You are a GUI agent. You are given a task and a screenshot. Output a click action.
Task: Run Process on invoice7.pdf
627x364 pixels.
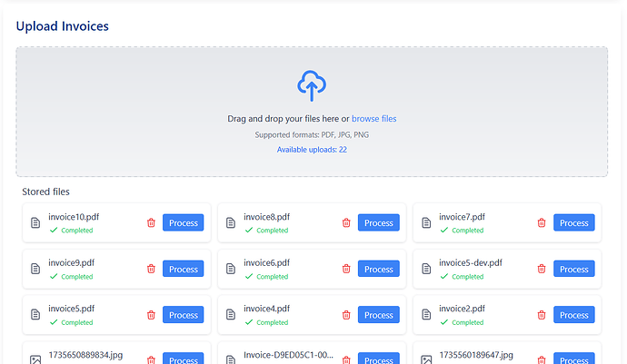point(573,222)
